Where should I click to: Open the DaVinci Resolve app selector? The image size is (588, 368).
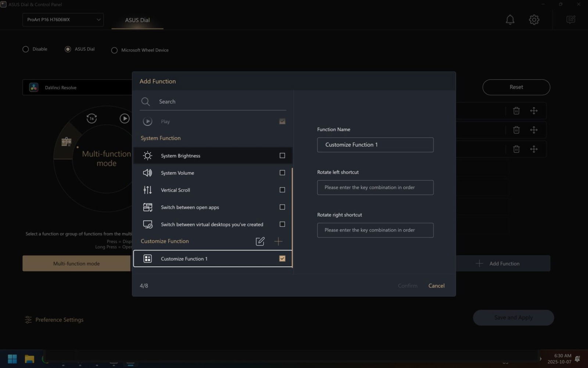pos(77,88)
